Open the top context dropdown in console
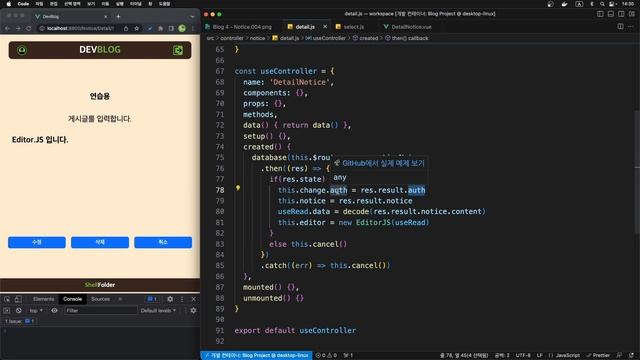Image resolution: width=640 pixels, height=360 pixels. pyautogui.click(x=36, y=311)
